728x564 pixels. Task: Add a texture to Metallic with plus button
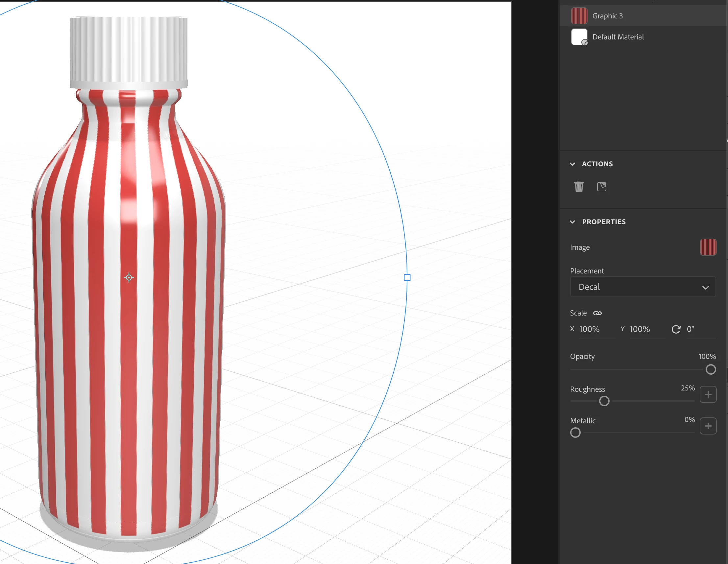click(x=708, y=426)
